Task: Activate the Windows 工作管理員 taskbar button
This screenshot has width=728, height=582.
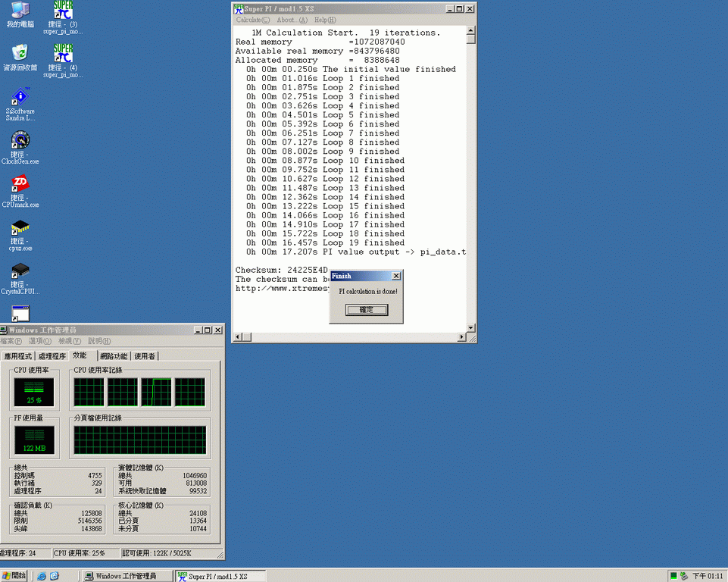Action: pyautogui.click(x=128, y=576)
